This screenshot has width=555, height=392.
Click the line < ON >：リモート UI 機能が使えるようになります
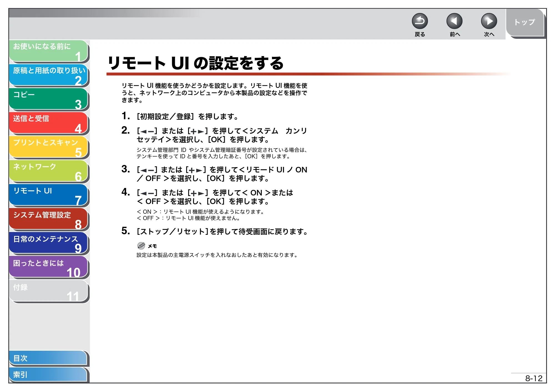click(x=200, y=212)
